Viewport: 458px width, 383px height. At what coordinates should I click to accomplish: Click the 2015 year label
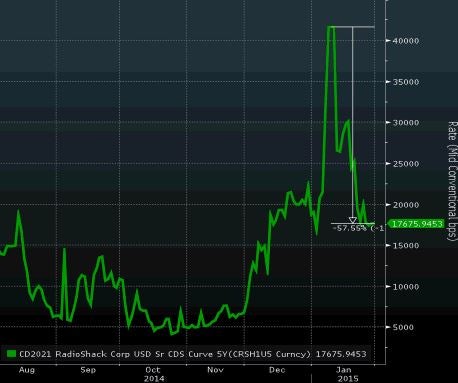(x=348, y=379)
